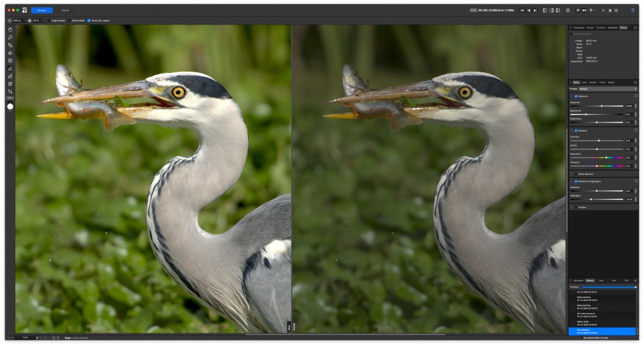Expand the Profiles section
Viewport: 644px width, 346px height.
tap(572, 208)
